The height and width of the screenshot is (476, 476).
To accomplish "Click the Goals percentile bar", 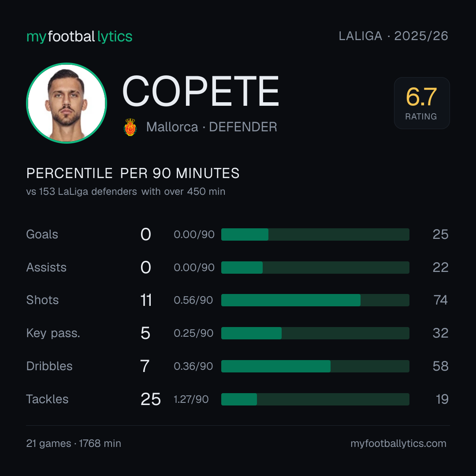I will [x=315, y=234].
